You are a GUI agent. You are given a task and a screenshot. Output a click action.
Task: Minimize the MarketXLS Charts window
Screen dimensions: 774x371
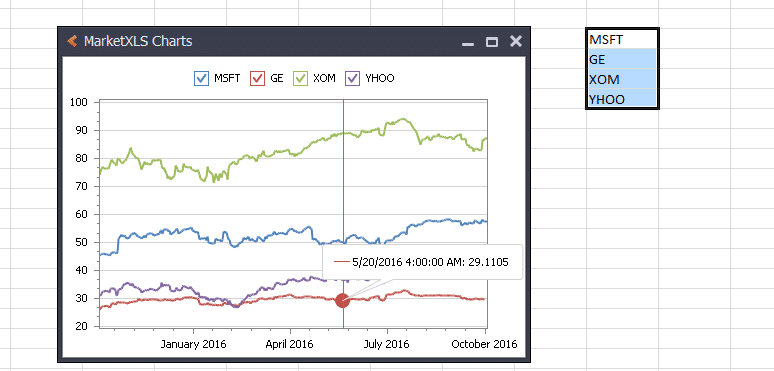468,44
